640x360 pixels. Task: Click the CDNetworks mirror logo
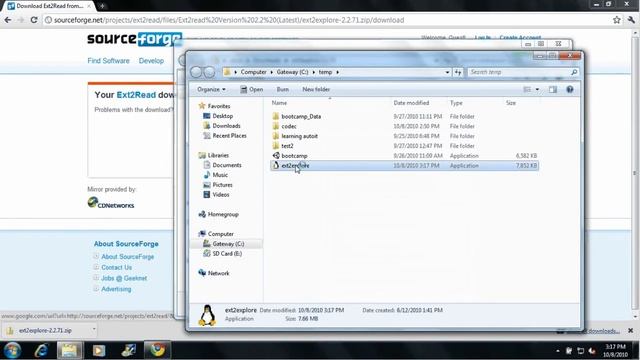[111, 203]
